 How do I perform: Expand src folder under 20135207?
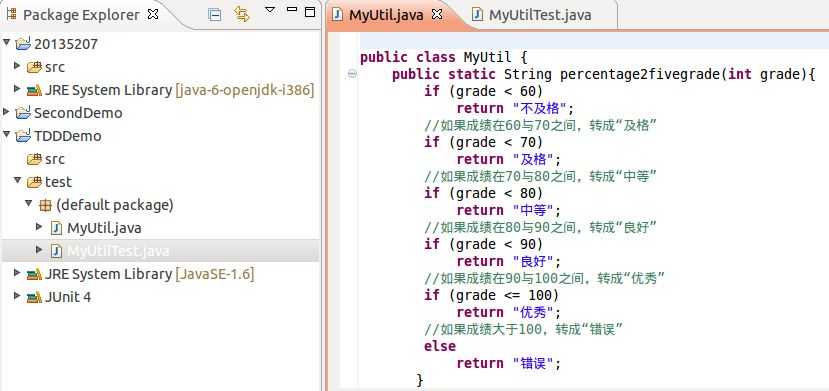click(x=17, y=66)
